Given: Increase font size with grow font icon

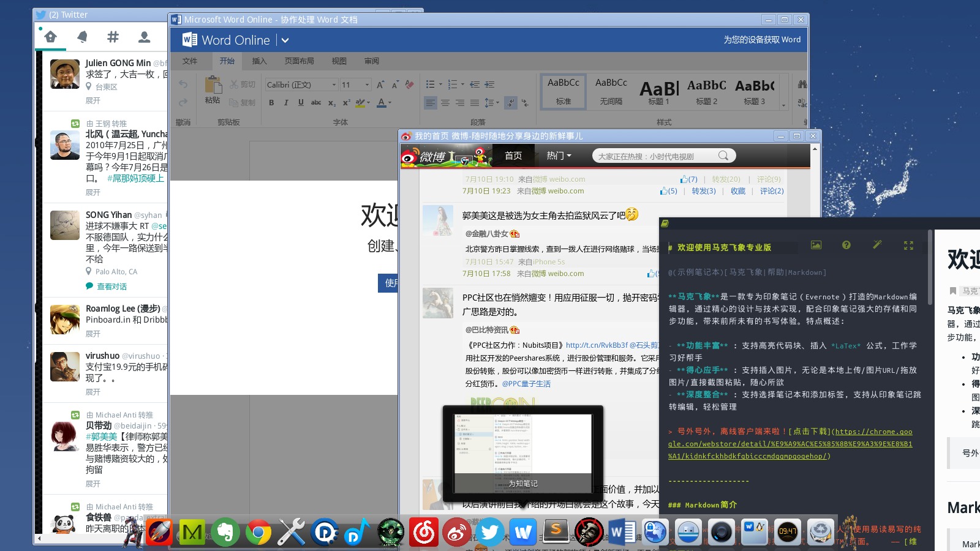Looking at the screenshot, I should [x=380, y=84].
